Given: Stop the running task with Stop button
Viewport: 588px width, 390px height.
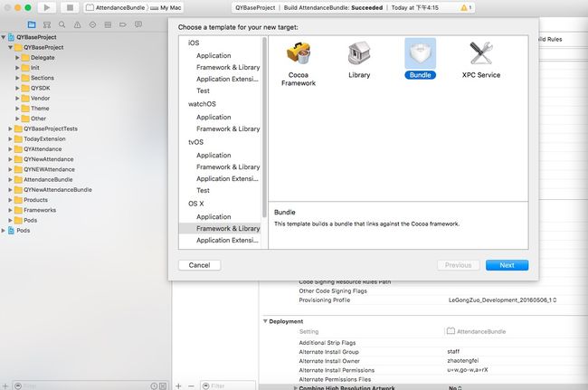Looking at the screenshot, I should tap(70, 7).
